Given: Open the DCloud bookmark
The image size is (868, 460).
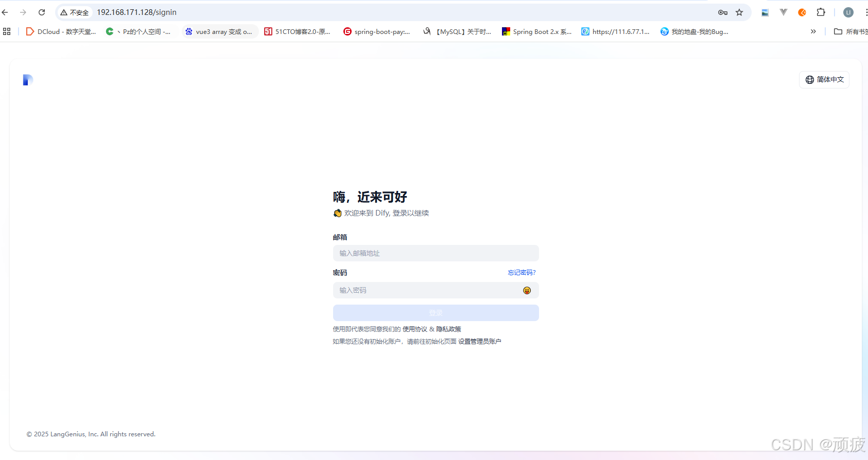Looking at the screenshot, I should tap(61, 31).
